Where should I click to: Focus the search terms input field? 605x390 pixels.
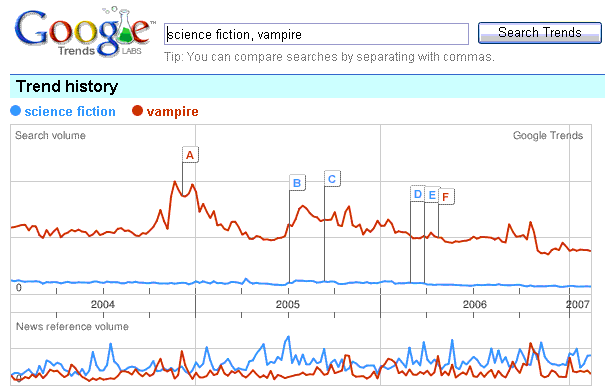(x=316, y=34)
